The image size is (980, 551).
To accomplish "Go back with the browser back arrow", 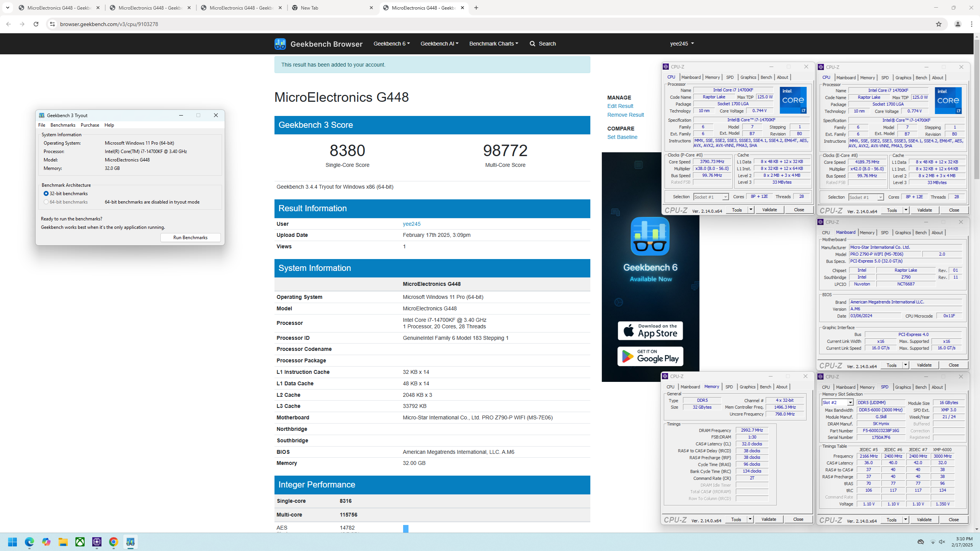I will click(x=8, y=24).
